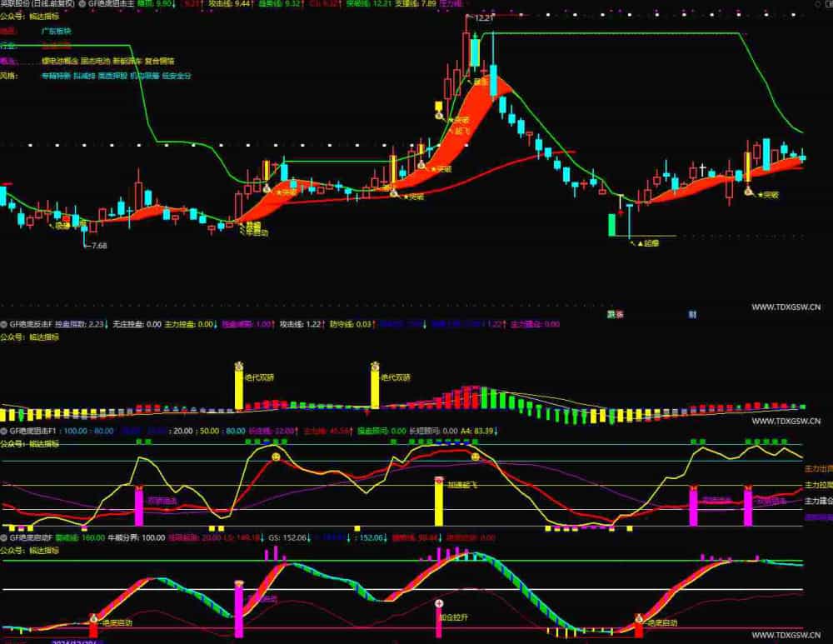Click money bag under yellow candle near 12.21 peak
Image resolution: width=833 pixels, height=644 pixels.
point(439,115)
